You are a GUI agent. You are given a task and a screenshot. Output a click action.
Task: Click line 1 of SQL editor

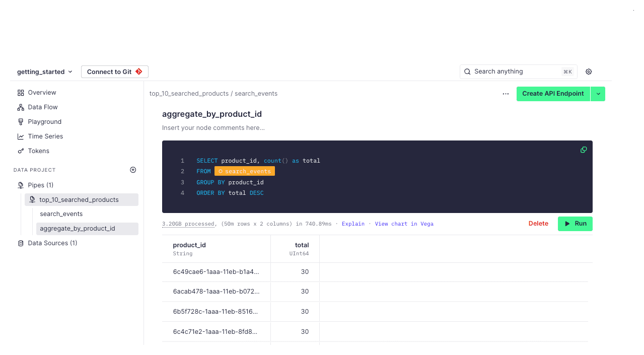coord(258,161)
